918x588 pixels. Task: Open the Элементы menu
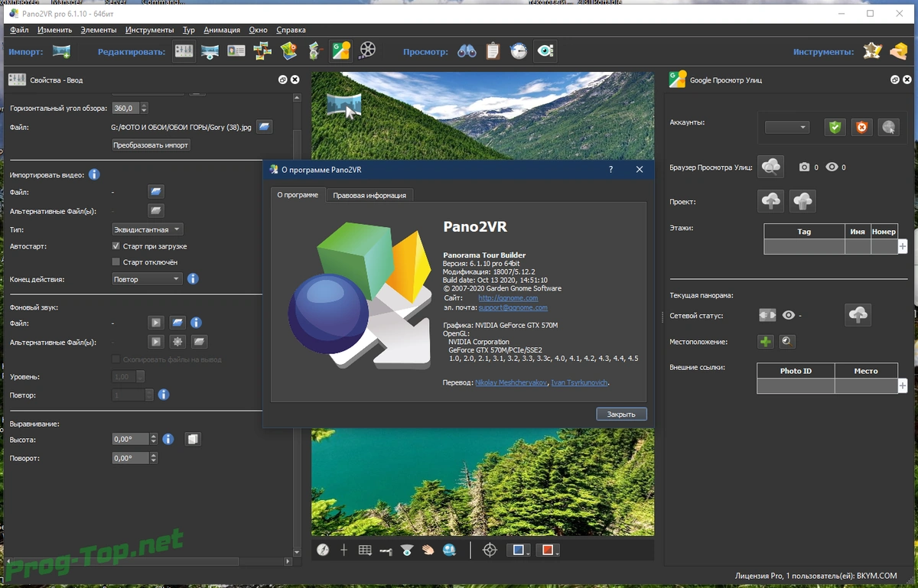click(x=98, y=30)
